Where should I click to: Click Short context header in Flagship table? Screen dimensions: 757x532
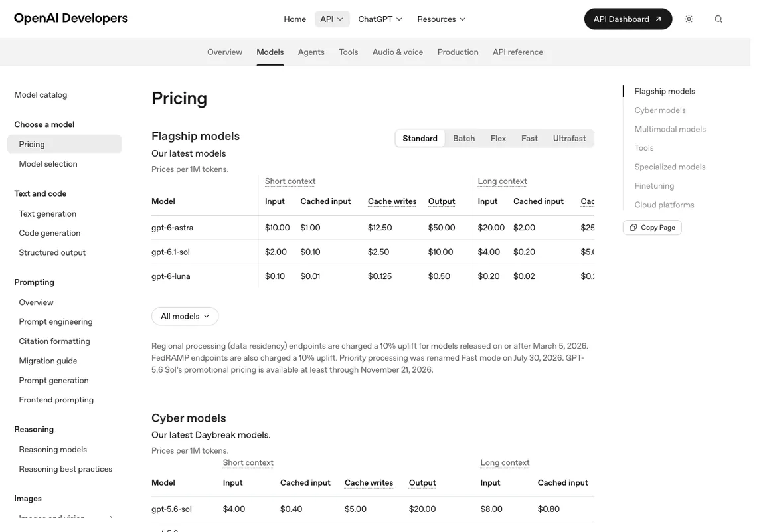(290, 181)
